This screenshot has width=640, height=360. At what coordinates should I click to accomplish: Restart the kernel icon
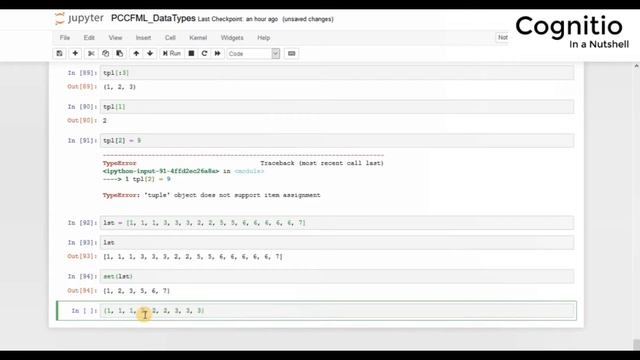pyautogui.click(x=204, y=53)
